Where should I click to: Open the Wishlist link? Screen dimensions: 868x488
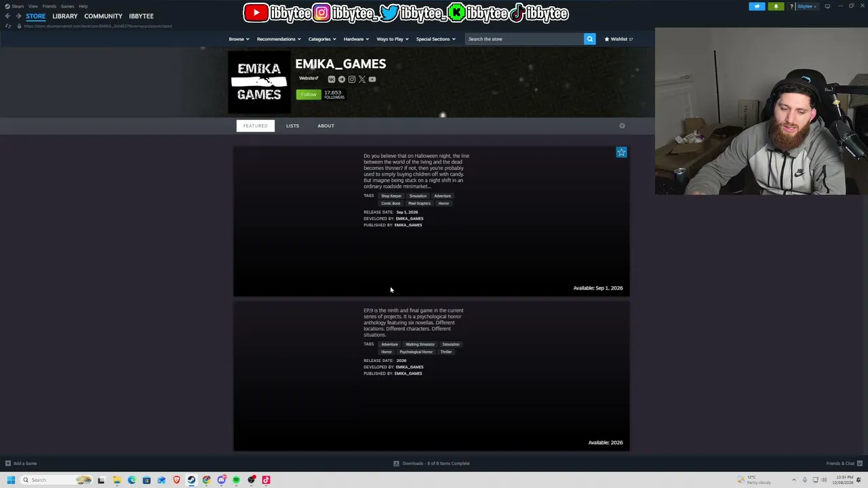tap(618, 39)
